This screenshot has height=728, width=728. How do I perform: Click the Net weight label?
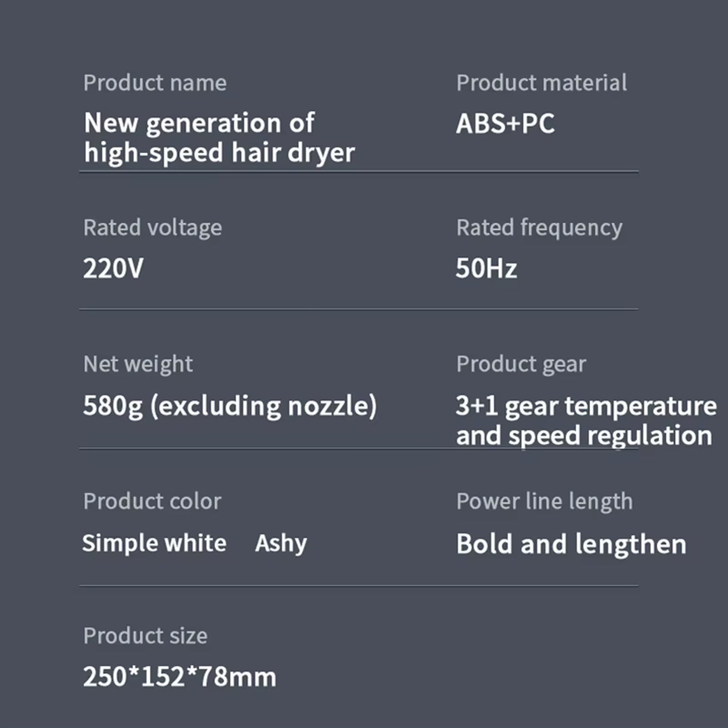point(138,364)
